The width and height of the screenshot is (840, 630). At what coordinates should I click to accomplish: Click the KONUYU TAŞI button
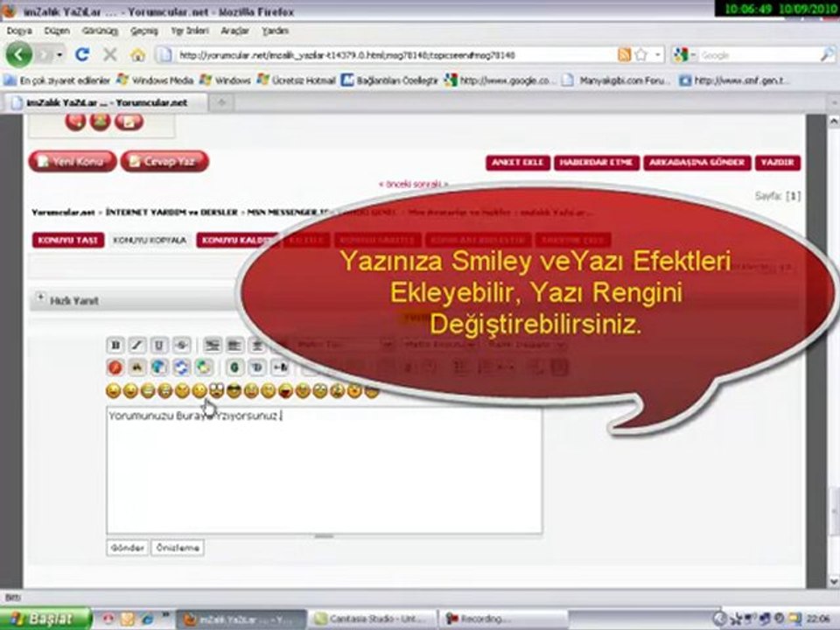click(x=68, y=240)
